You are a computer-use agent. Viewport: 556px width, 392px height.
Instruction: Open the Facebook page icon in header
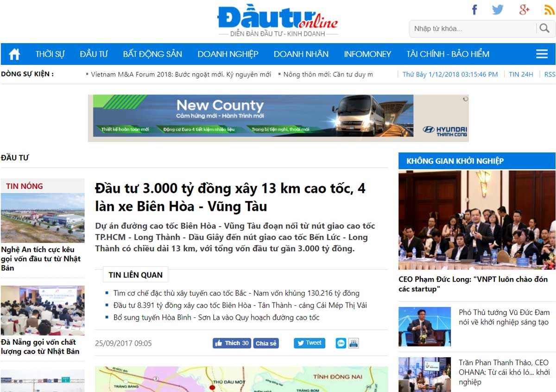pyautogui.click(x=474, y=10)
